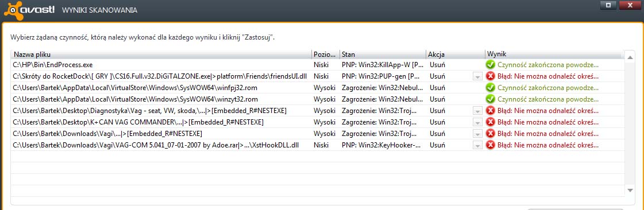Open action dropdown for Downloads\Vagi Embedded_R#NESTEXE row

477,134
